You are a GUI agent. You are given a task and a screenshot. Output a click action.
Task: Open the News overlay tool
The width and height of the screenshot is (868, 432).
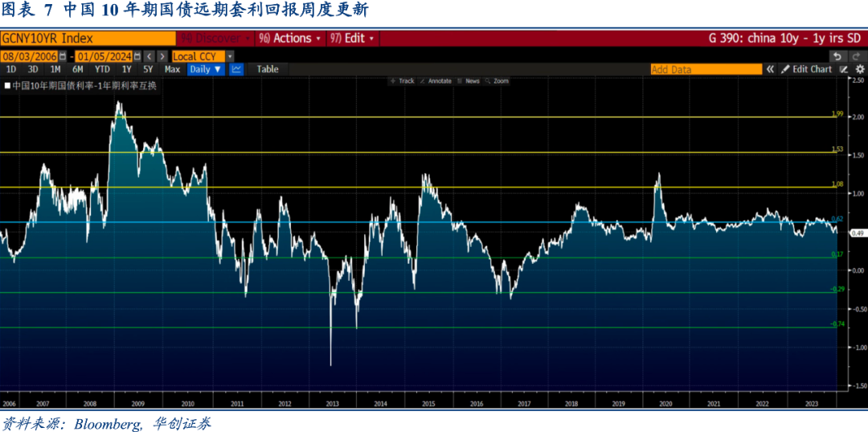coord(469,81)
